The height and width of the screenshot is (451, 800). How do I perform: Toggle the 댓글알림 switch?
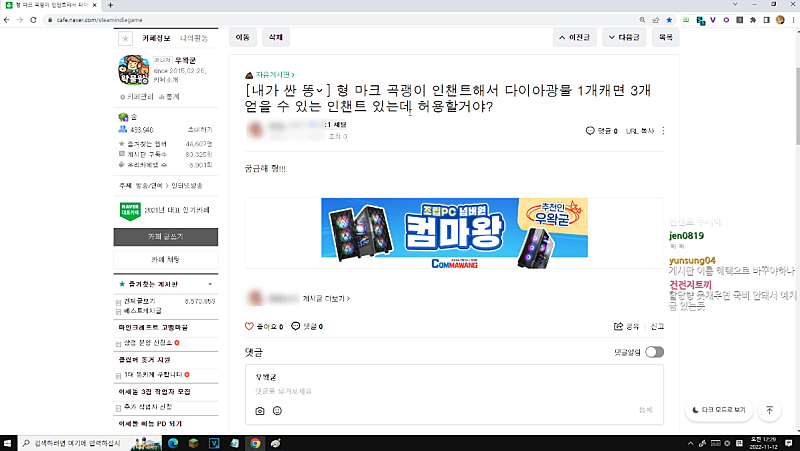click(x=655, y=352)
